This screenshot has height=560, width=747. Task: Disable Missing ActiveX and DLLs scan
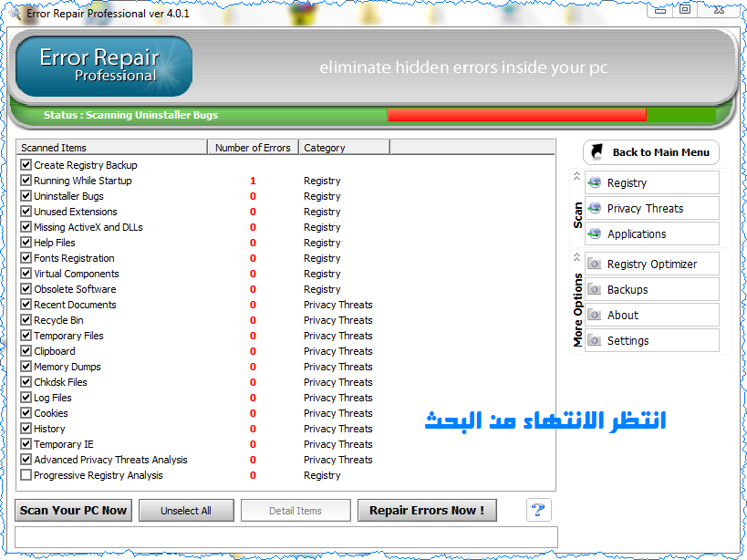point(26,227)
